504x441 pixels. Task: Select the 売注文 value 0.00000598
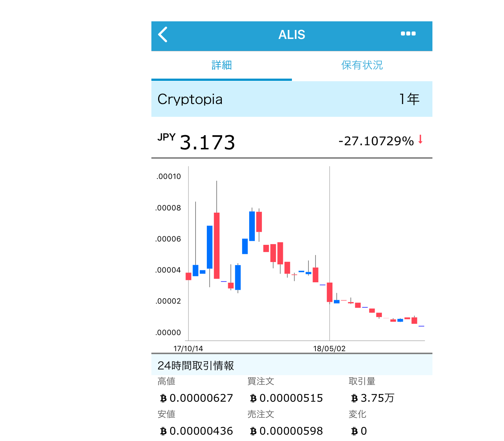pos(291,431)
